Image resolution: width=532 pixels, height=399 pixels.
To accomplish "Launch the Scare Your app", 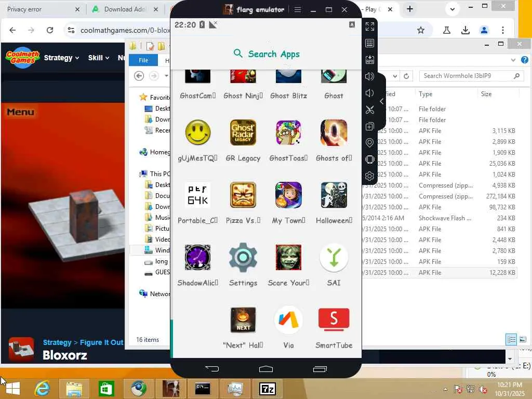I will [288, 257].
